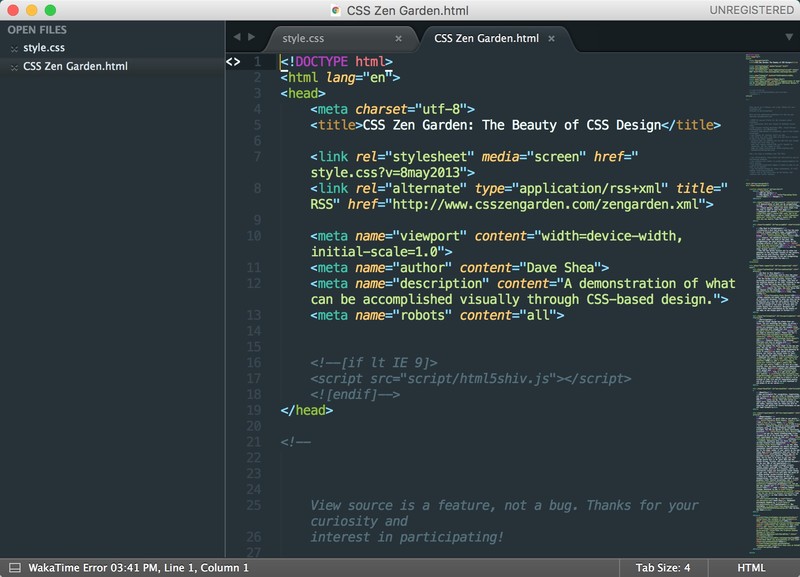800x577 pixels.
Task: Click the WakaTime Error status message
Action: click(138, 567)
